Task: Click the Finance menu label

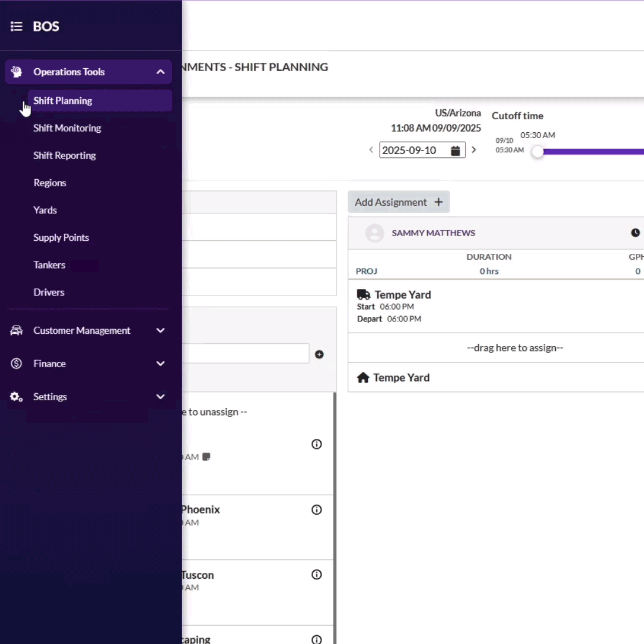Action: pos(50,364)
